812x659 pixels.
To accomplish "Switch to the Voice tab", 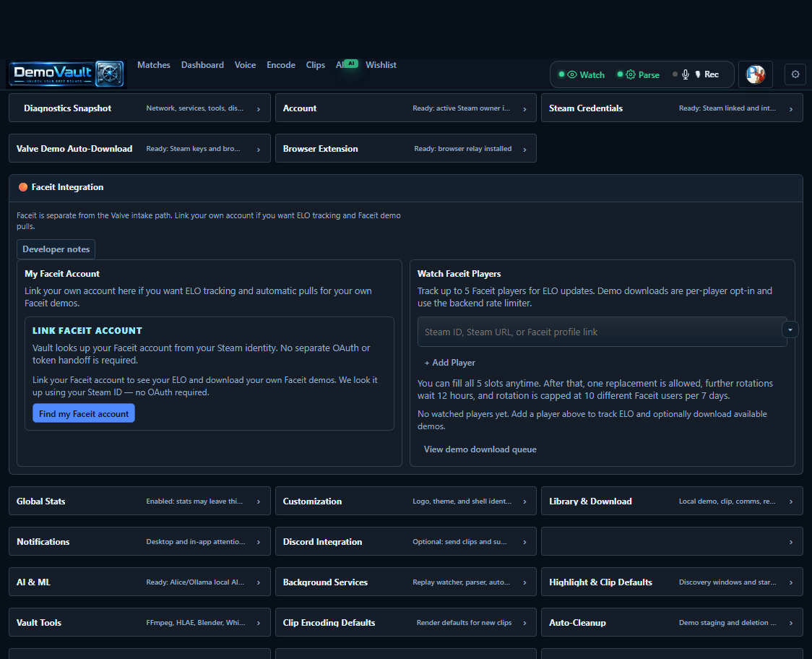I will [x=245, y=65].
